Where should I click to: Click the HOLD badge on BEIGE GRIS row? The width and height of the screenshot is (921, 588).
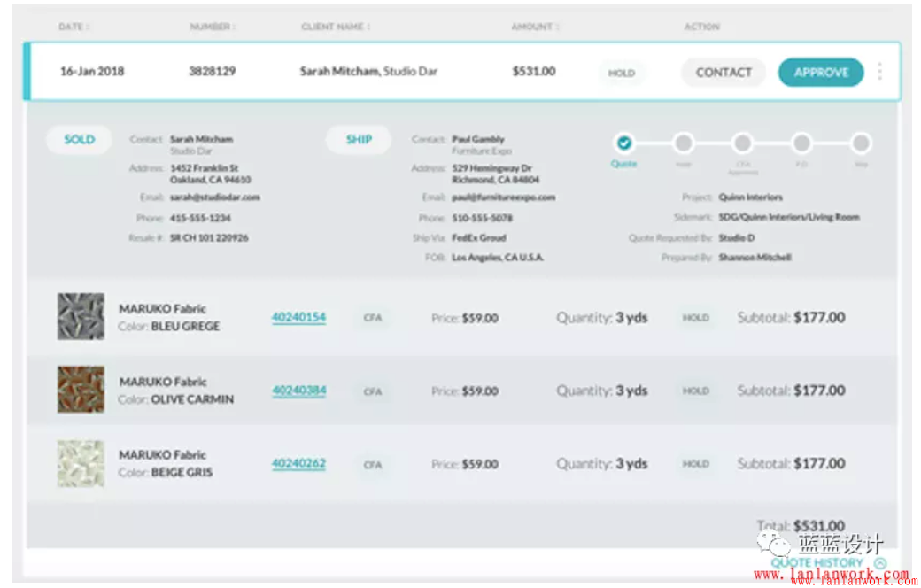coord(695,463)
